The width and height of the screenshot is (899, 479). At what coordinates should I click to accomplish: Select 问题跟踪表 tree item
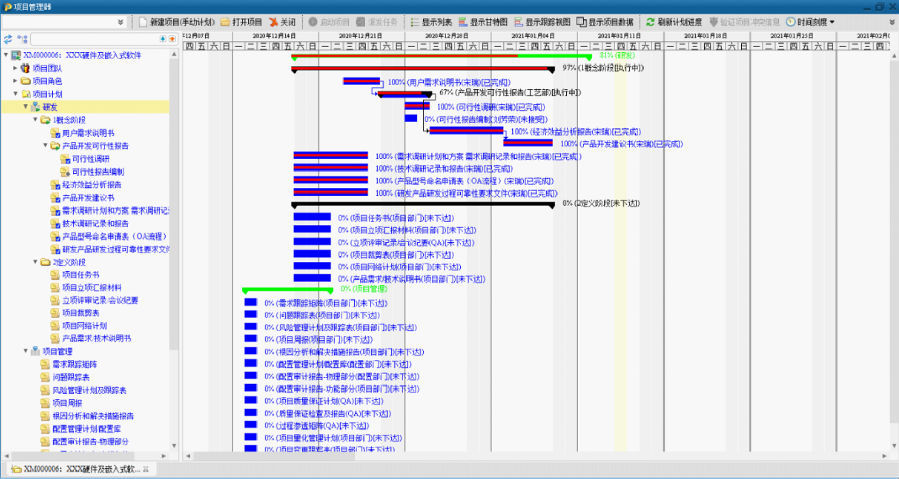point(71,377)
